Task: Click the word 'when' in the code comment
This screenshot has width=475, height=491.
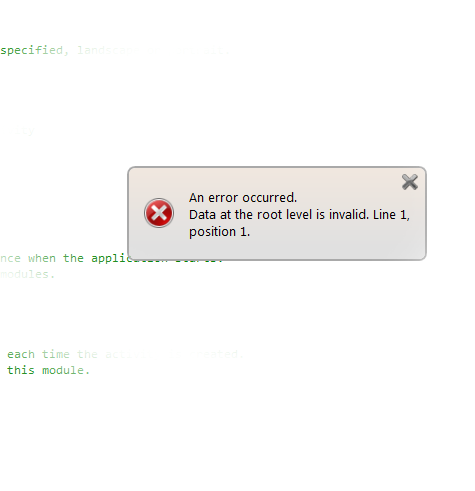Action: point(42,258)
